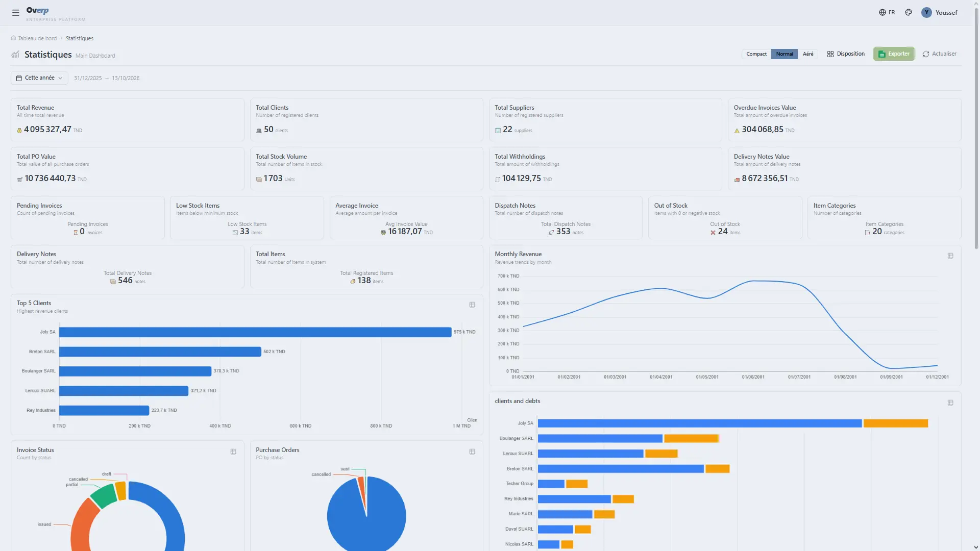Click the 'issued' label on Invoice Status donut

[44, 524]
